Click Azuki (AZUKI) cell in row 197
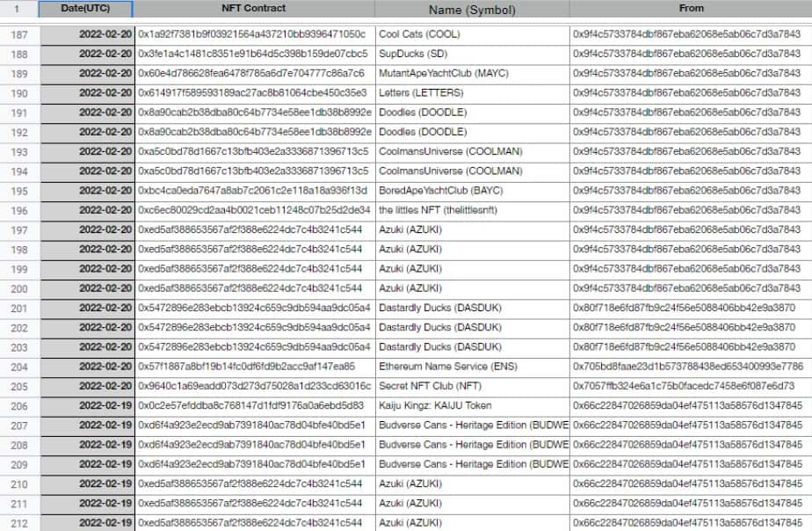This screenshot has width=812, height=531. coord(472,230)
